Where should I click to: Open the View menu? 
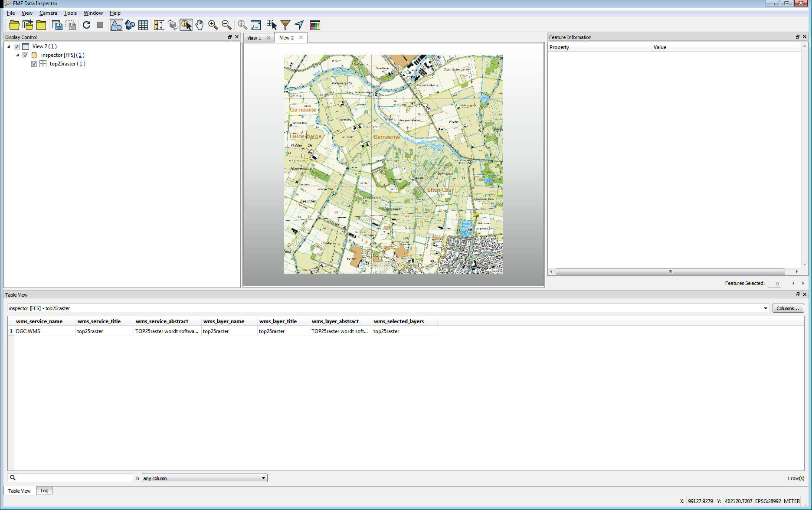click(x=27, y=13)
